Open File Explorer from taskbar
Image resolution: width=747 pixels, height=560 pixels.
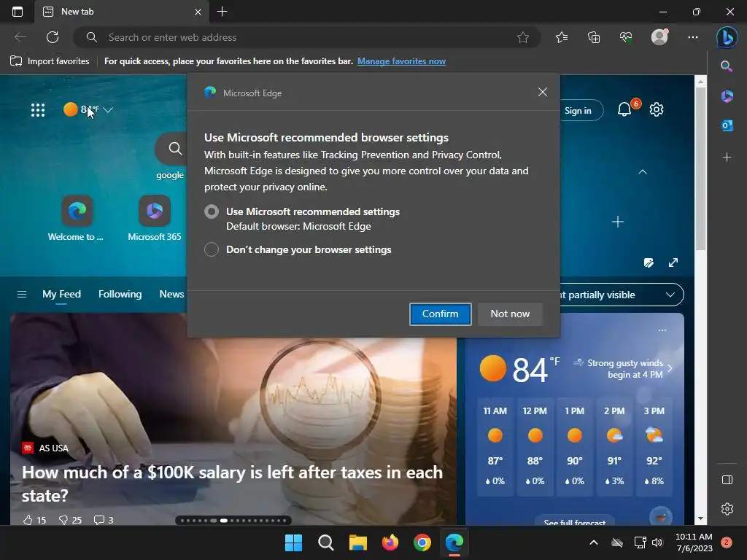click(357, 542)
